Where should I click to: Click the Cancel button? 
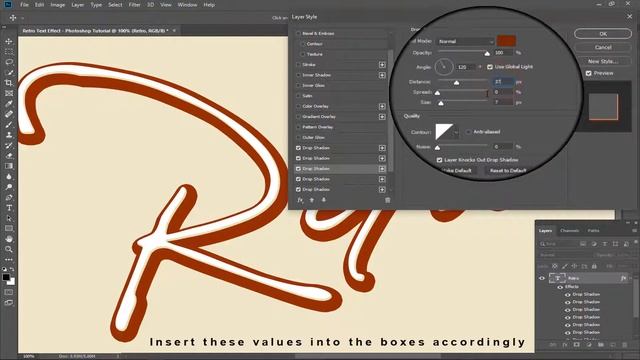pos(603,47)
